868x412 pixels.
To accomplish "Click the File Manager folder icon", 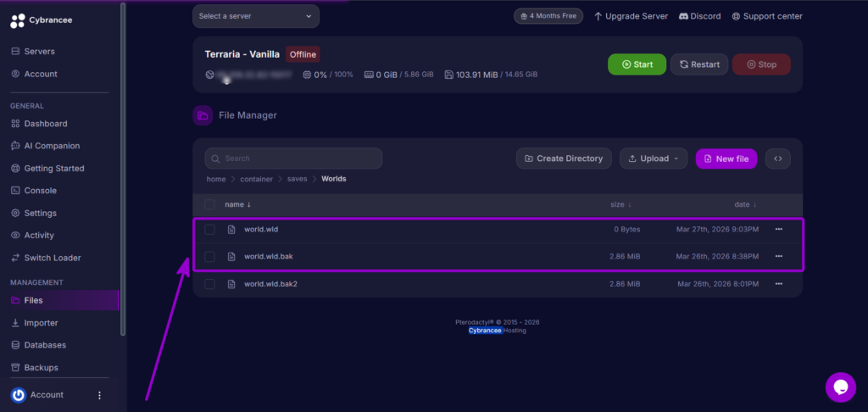I will pos(203,115).
